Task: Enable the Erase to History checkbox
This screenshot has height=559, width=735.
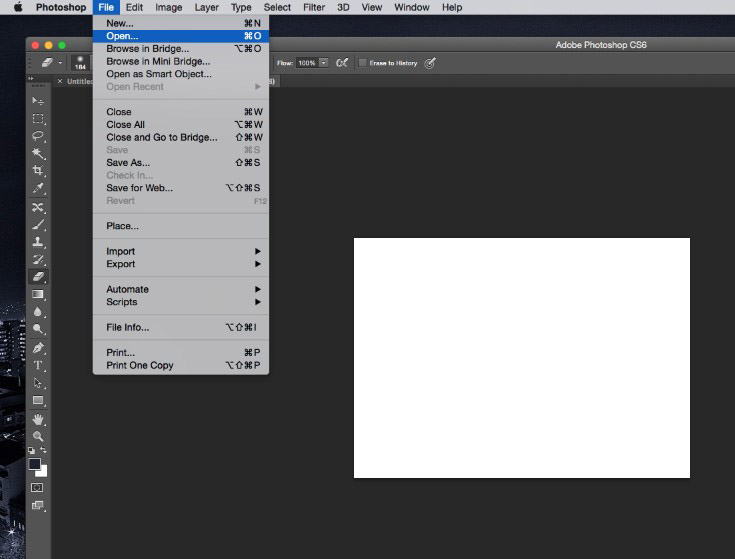Action: 363,63
